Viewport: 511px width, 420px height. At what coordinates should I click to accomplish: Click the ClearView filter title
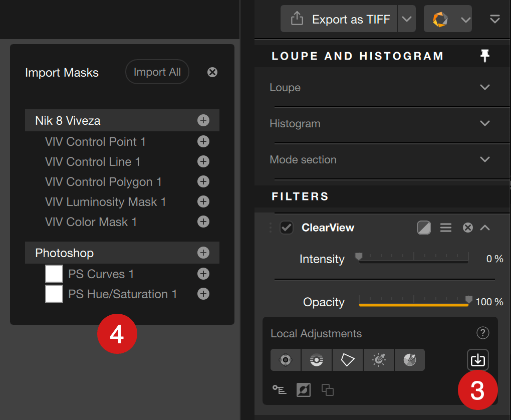328,228
